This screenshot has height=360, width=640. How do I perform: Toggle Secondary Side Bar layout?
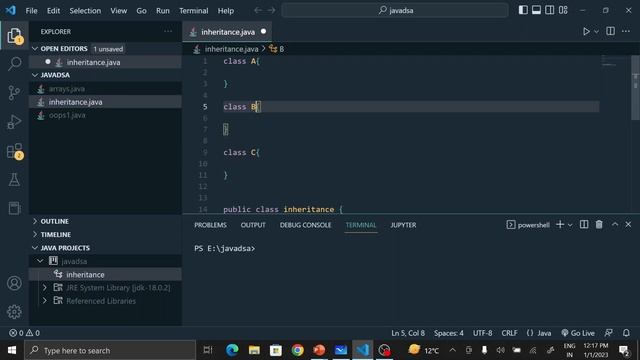pos(550,10)
